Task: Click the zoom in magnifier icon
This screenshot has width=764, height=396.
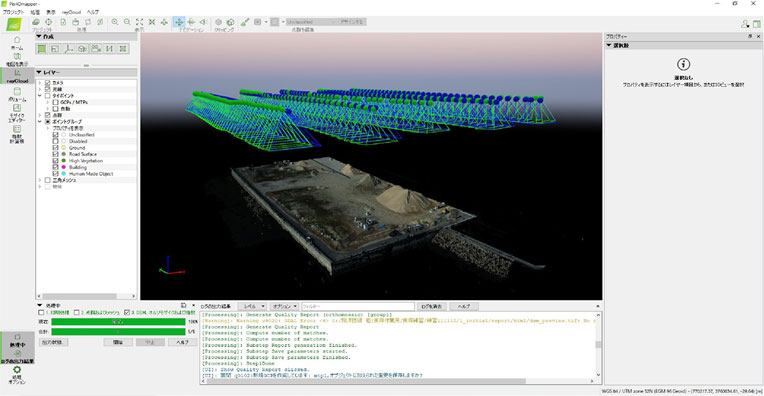Action: [115, 22]
